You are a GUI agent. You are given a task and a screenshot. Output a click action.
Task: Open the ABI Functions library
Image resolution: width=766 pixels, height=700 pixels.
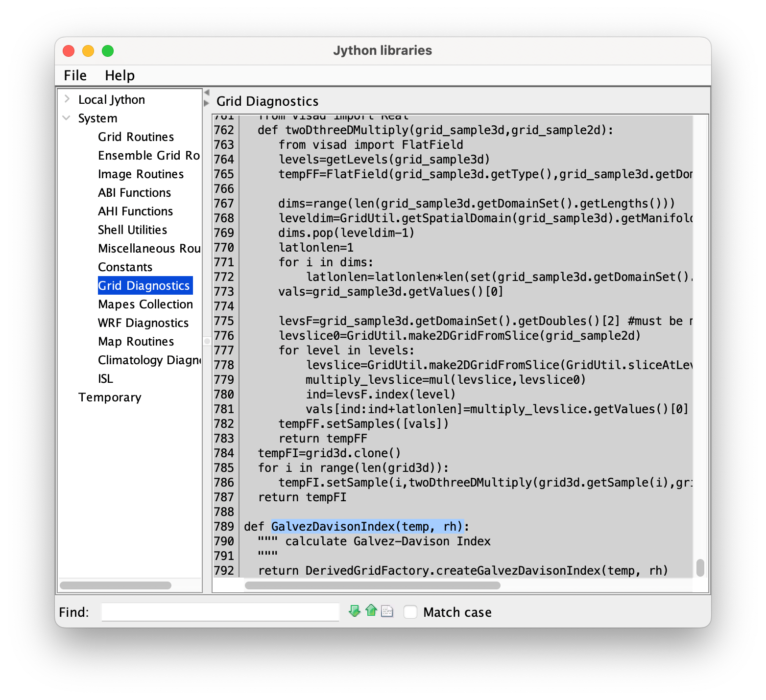point(134,192)
